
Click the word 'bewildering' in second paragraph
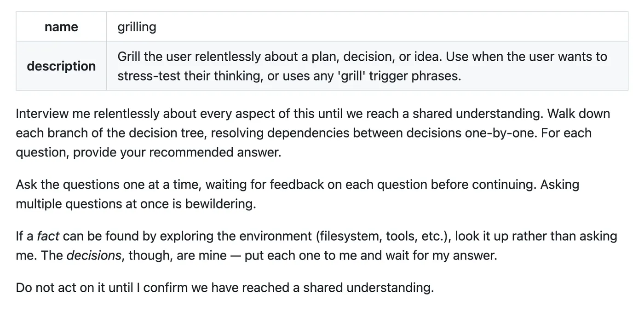pyautogui.click(x=219, y=204)
